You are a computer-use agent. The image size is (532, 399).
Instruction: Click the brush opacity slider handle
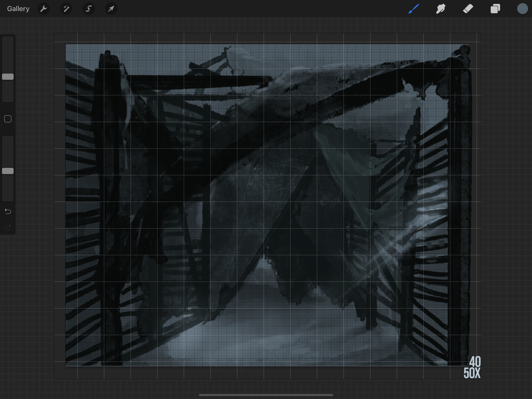coord(8,171)
